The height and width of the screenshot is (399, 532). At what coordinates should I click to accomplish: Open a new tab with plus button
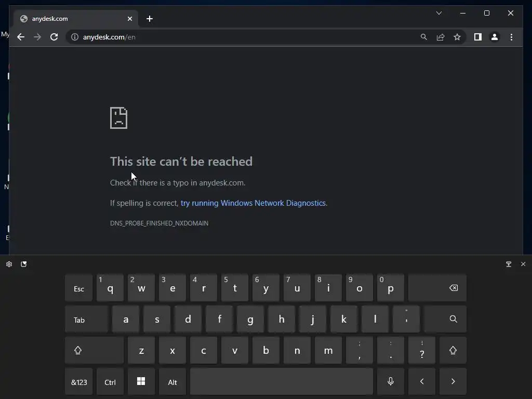pos(150,19)
